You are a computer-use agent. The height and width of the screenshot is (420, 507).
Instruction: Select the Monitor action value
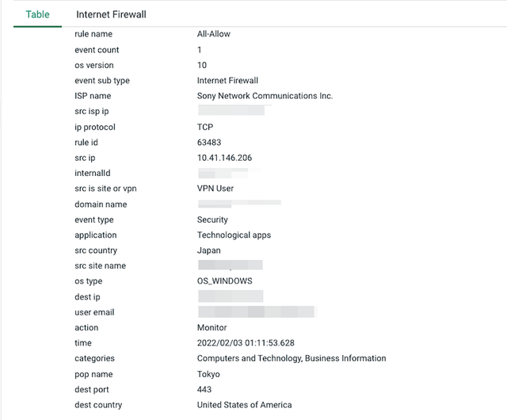click(212, 327)
